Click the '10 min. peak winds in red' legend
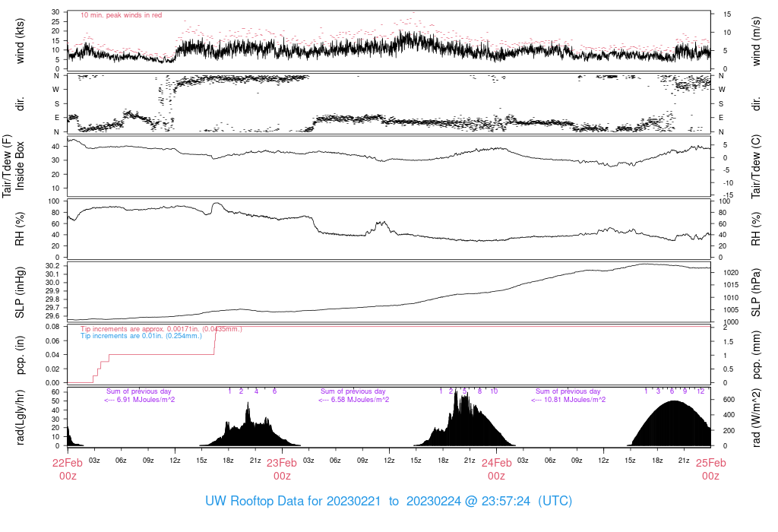 121,15
